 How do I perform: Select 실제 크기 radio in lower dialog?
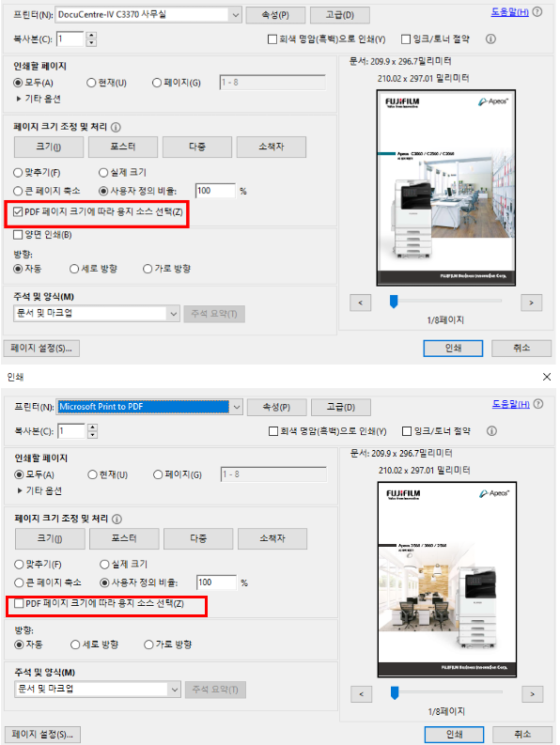pyautogui.click(x=104, y=565)
